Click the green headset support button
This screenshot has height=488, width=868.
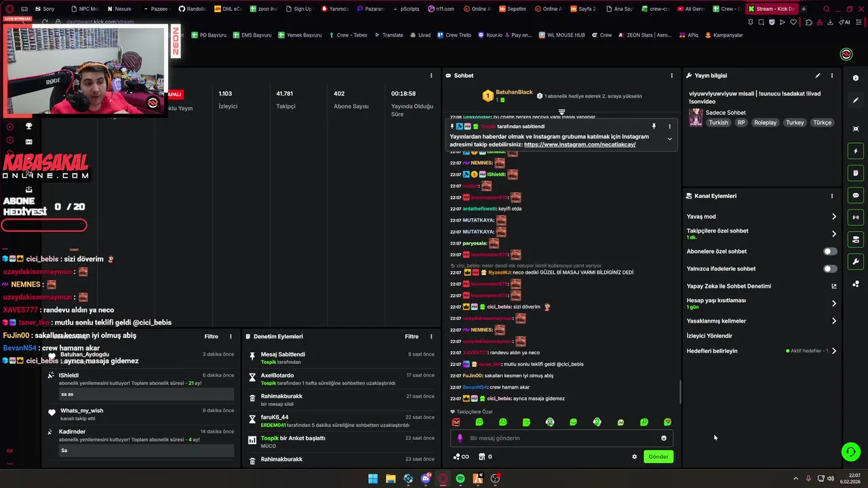850,451
